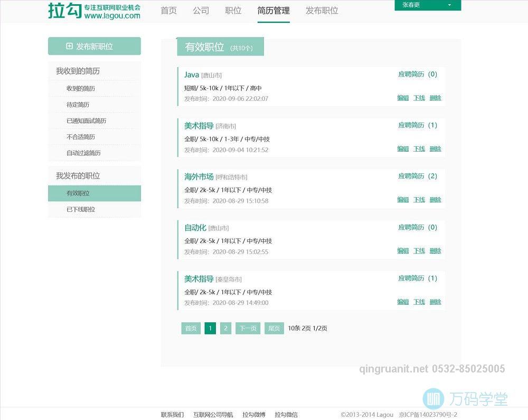Go to page 2 in pagination
This screenshot has width=528, height=420.
[225, 328]
